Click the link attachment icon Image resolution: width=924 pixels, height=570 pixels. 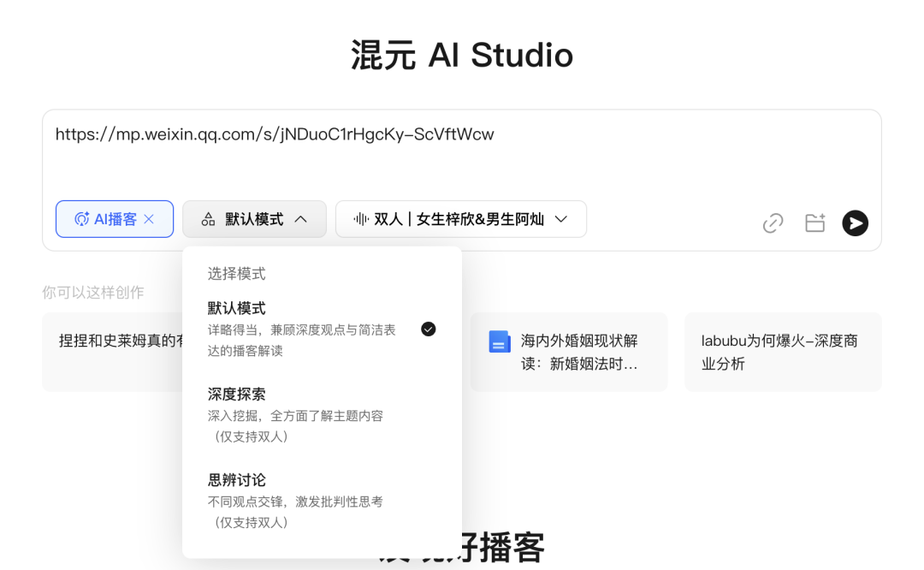(x=773, y=223)
